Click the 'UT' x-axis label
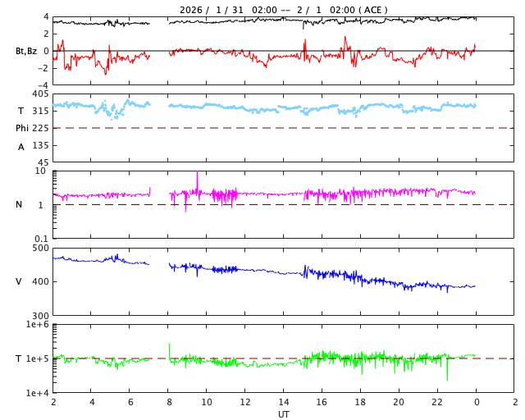 283,414
